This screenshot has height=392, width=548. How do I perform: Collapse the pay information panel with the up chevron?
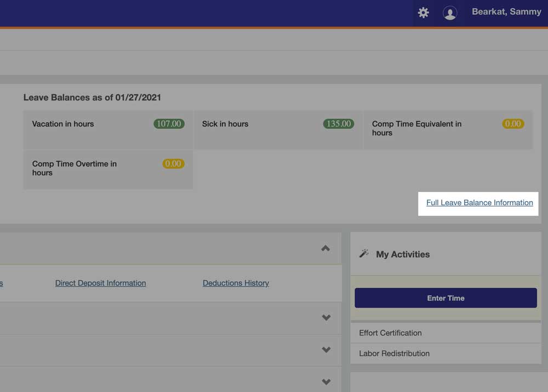(326, 247)
